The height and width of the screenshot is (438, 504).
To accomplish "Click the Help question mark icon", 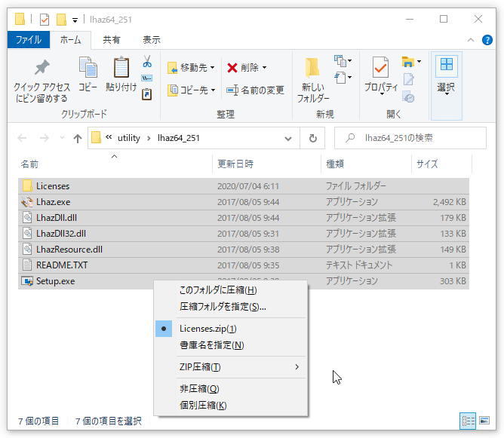I will [x=487, y=40].
